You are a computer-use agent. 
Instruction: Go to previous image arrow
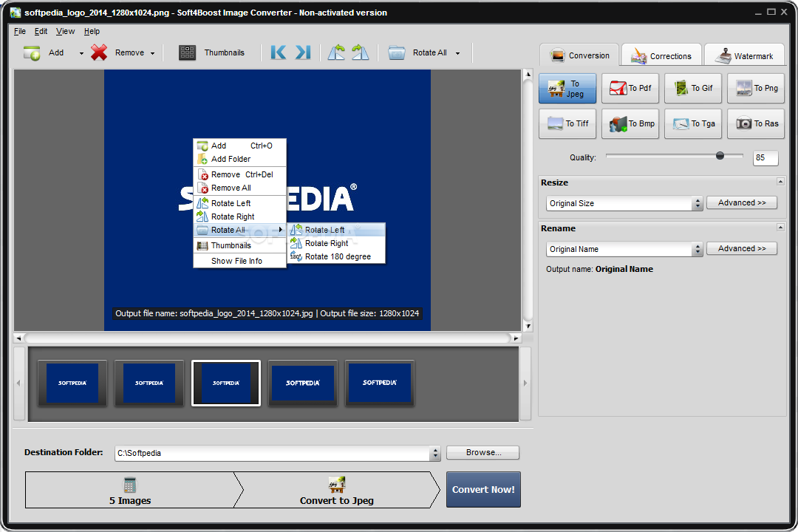pyautogui.click(x=278, y=52)
